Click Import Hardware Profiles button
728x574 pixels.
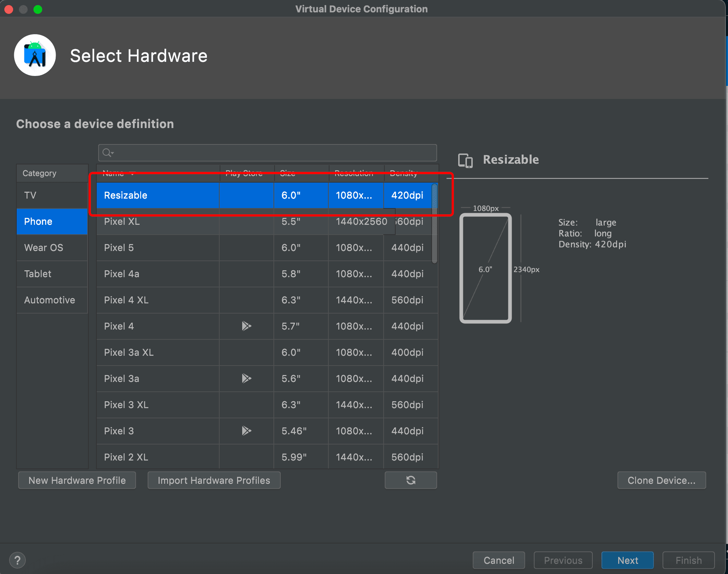click(x=214, y=480)
